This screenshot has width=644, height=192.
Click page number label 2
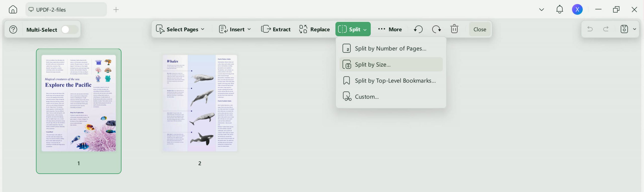[x=200, y=163]
